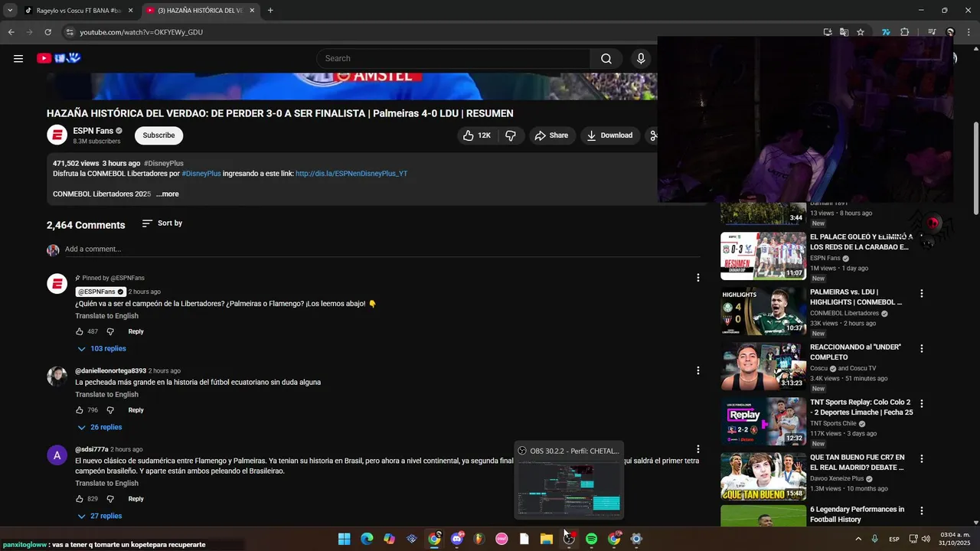Open options menu for danielleonortega8393's comment

pos(697,370)
